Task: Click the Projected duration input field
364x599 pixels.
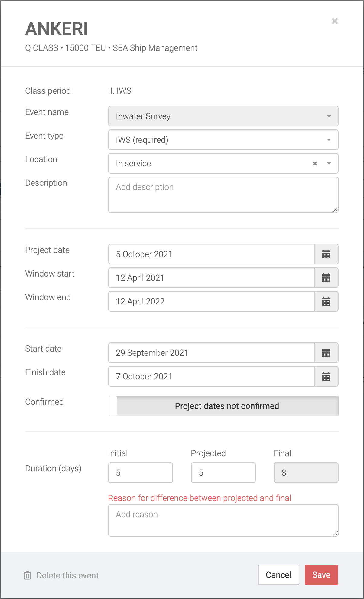Action: coord(223,473)
